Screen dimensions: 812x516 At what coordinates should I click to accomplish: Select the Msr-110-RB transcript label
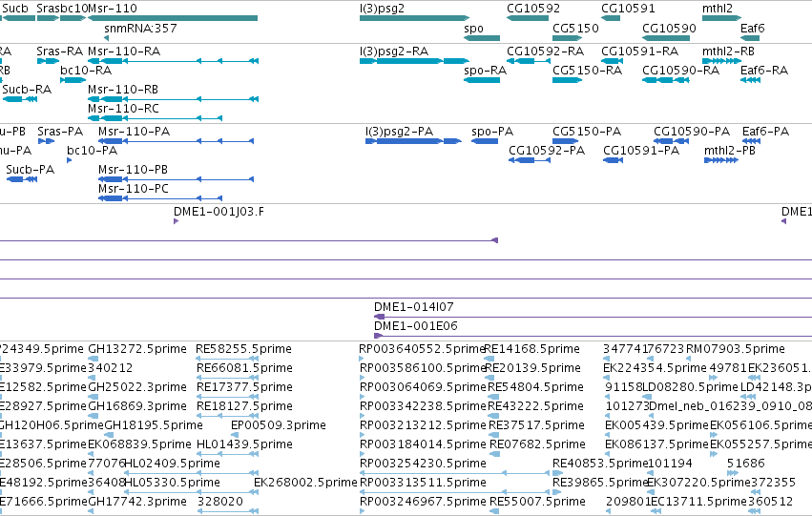coord(123,90)
